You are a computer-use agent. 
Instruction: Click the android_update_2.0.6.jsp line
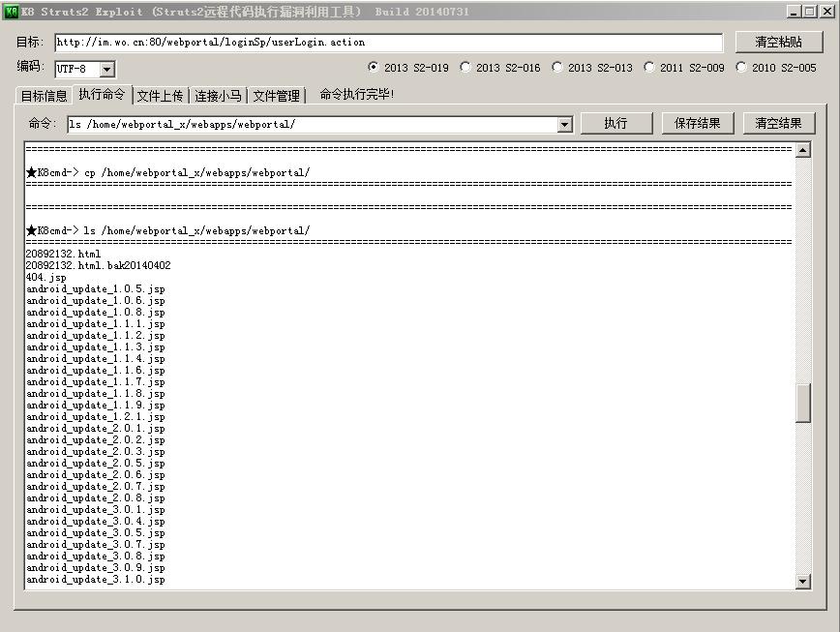coord(96,475)
